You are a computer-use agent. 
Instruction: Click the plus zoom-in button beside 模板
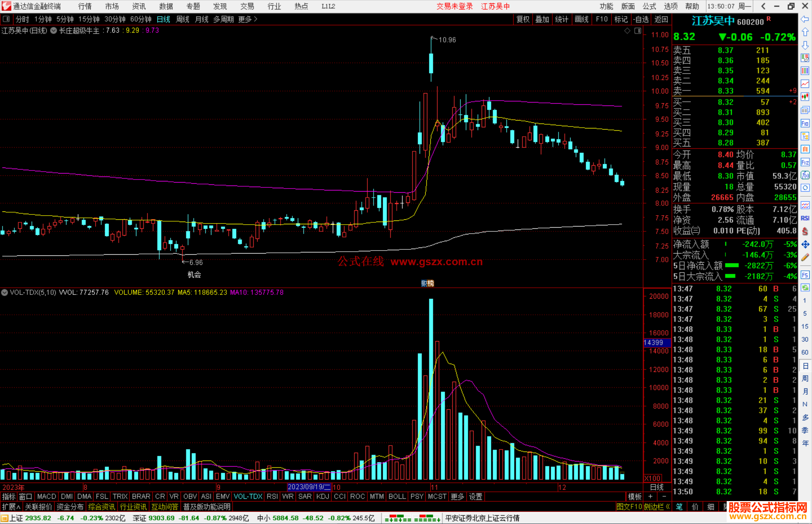coord(650,497)
